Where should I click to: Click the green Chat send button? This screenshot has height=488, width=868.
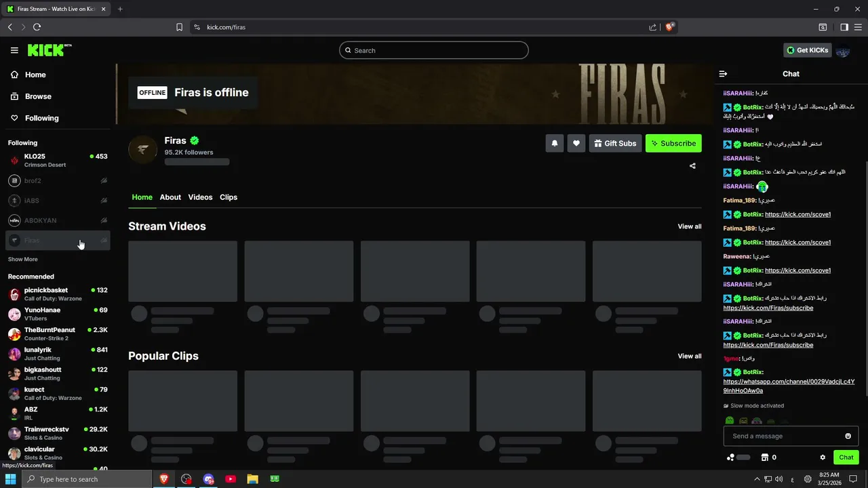point(846,457)
